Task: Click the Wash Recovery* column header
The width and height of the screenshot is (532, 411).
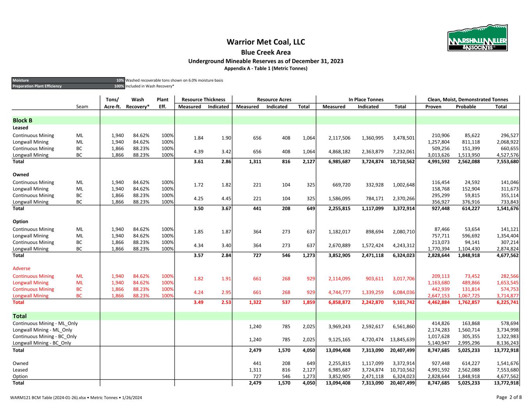Action: click(x=138, y=103)
